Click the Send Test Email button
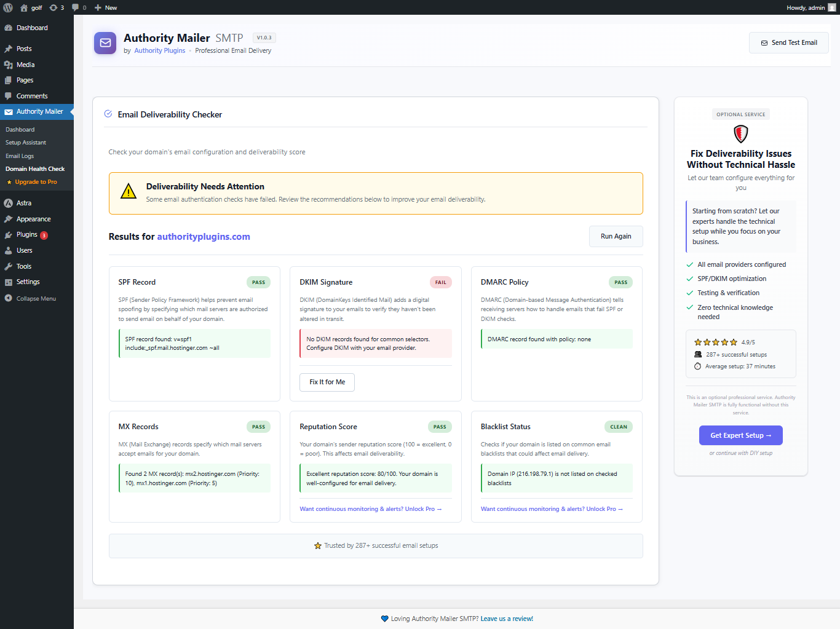The height and width of the screenshot is (629, 840). click(788, 42)
